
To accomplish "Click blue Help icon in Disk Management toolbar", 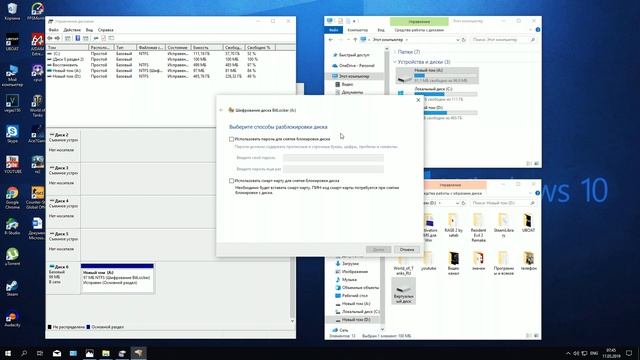I will pyautogui.click(x=78, y=38).
